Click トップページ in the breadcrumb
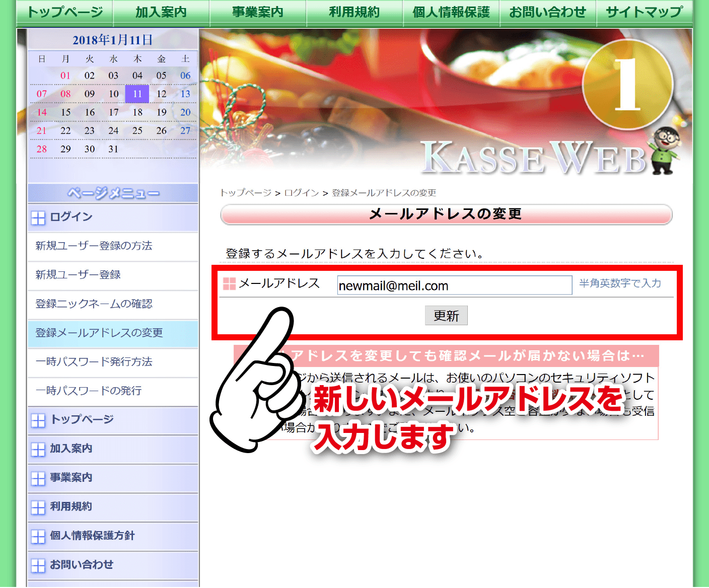The width and height of the screenshot is (709, 588). pos(245,193)
